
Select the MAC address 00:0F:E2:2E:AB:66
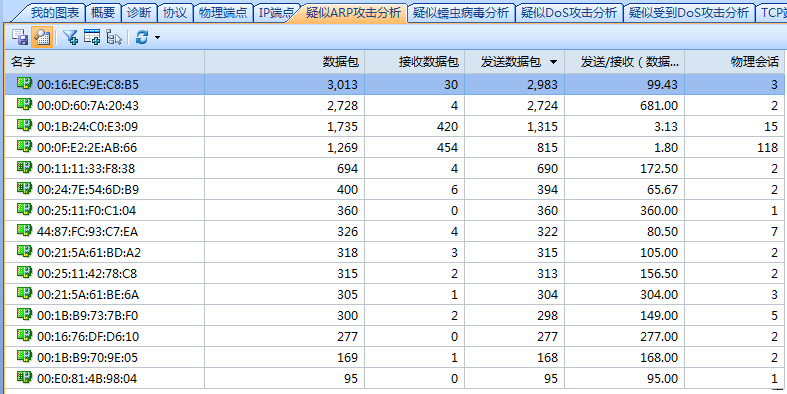[x=87, y=148]
